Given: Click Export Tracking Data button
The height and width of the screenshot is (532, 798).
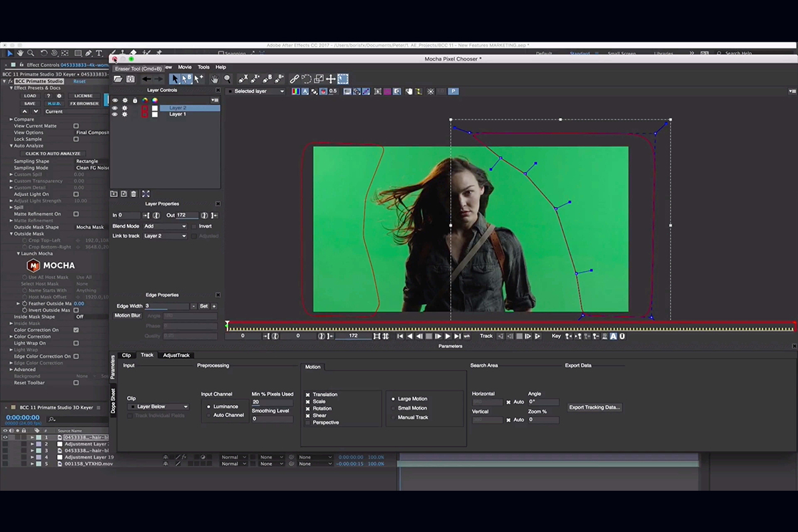Looking at the screenshot, I should [x=595, y=407].
